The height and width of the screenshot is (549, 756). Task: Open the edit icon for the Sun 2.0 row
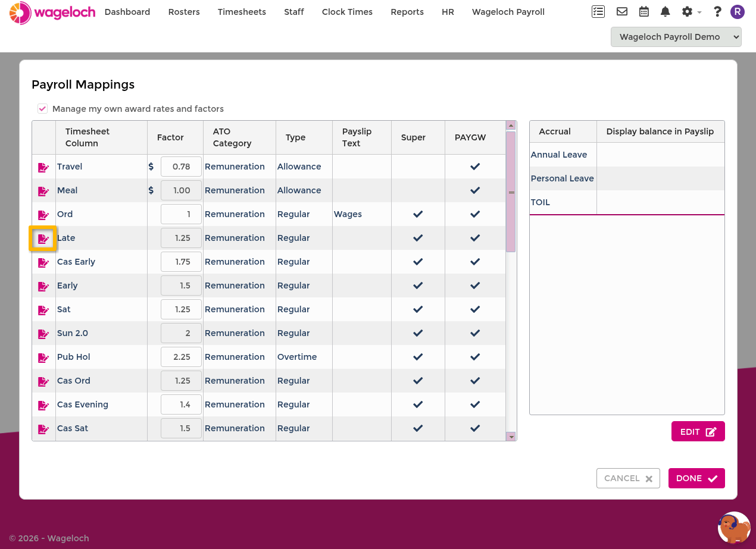click(43, 334)
